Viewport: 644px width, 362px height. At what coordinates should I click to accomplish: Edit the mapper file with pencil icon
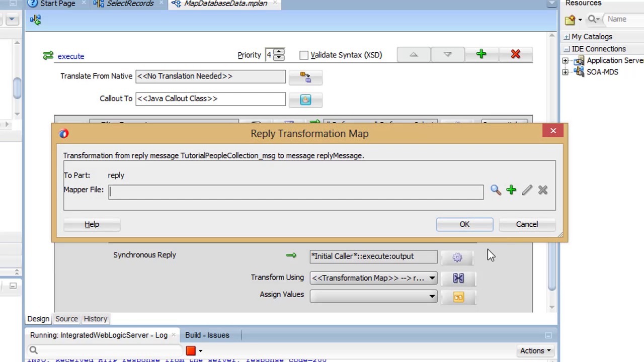point(527,190)
